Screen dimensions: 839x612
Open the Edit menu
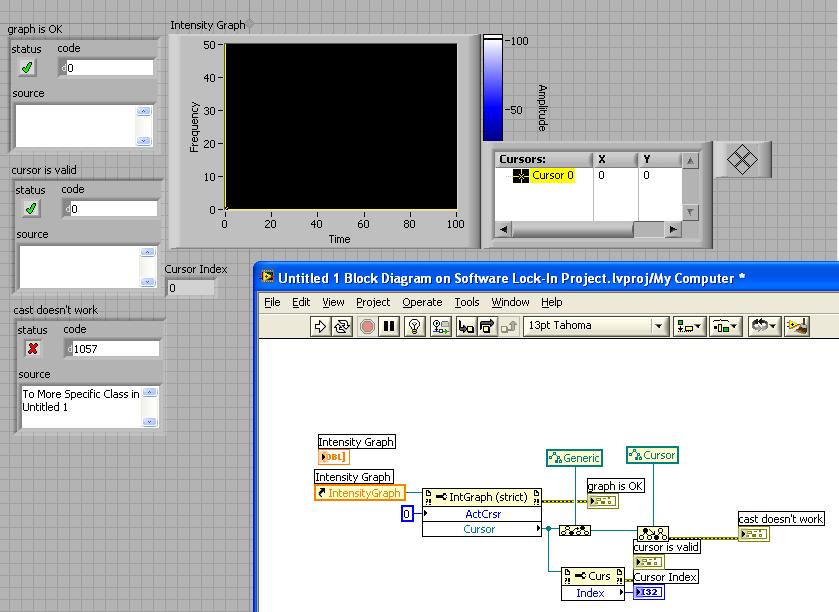(x=301, y=302)
